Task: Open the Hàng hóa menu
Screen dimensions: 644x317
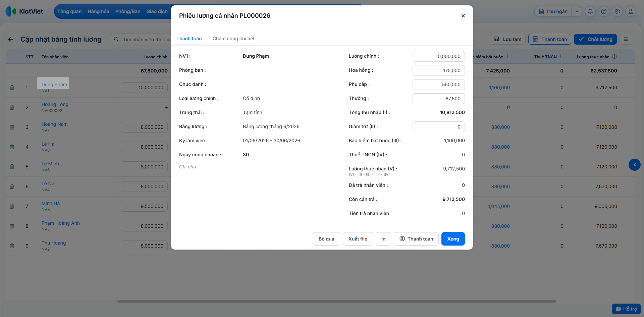Action: 98,11
